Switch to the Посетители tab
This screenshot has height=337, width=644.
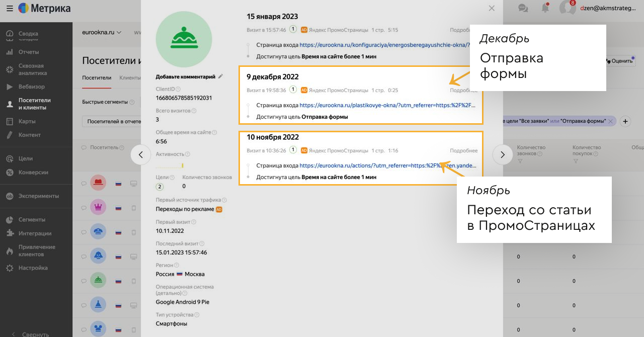pyautogui.click(x=97, y=78)
